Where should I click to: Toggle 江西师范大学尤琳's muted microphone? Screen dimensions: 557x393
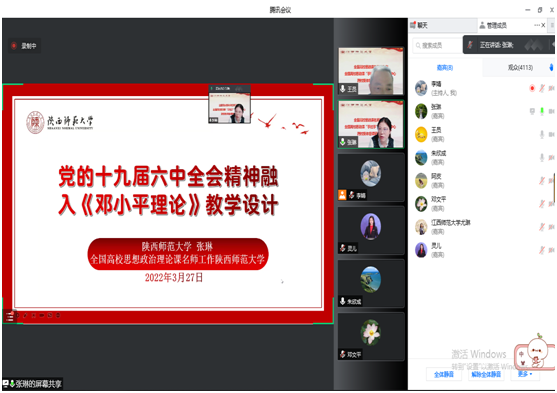coord(542,227)
